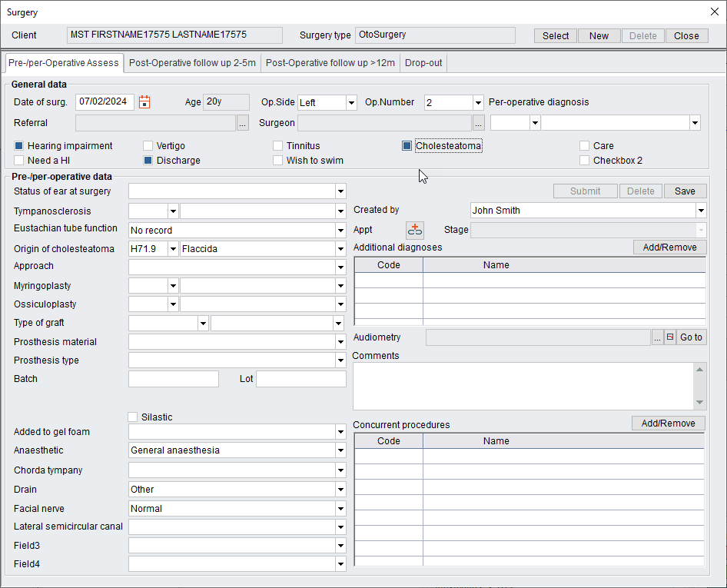
Task: Close the Surgery window with X
Action: (x=715, y=12)
